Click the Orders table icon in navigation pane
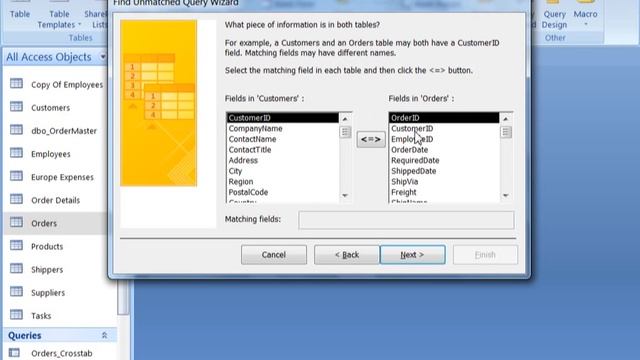The width and height of the screenshot is (640, 360). [16, 222]
